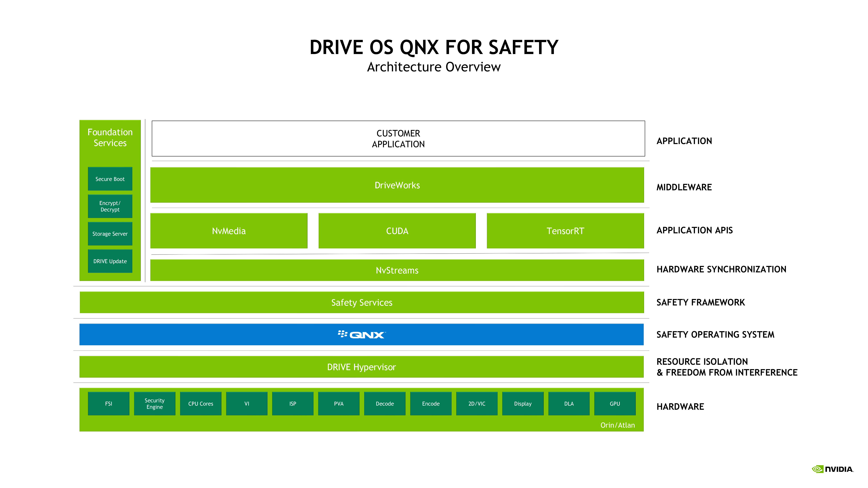Select the Security Engine hardware block
This screenshot has height=488, width=868.
tap(155, 403)
